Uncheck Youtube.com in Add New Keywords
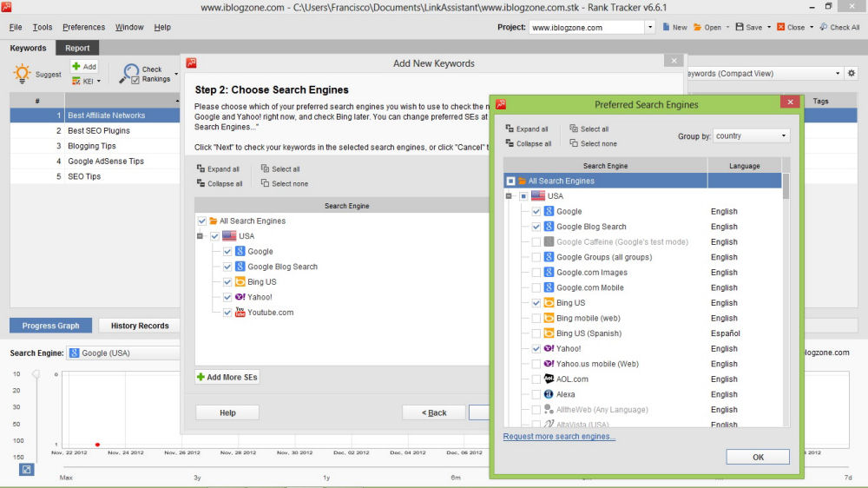The width and height of the screenshot is (868, 488). point(227,313)
